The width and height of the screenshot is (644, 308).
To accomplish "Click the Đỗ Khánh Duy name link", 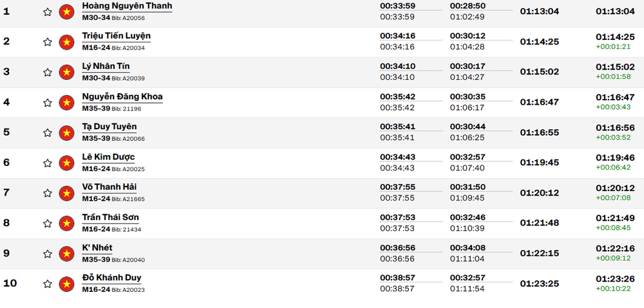I will [111, 278].
